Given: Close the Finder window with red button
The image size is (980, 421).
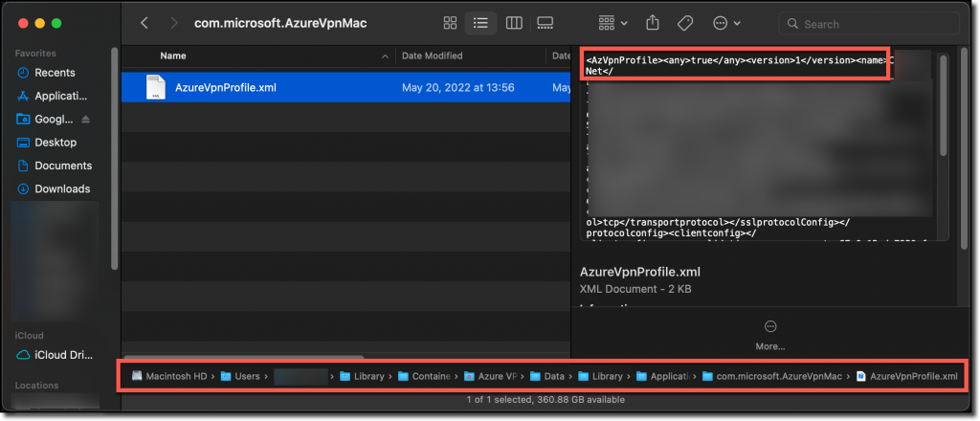Looking at the screenshot, I should click(23, 24).
